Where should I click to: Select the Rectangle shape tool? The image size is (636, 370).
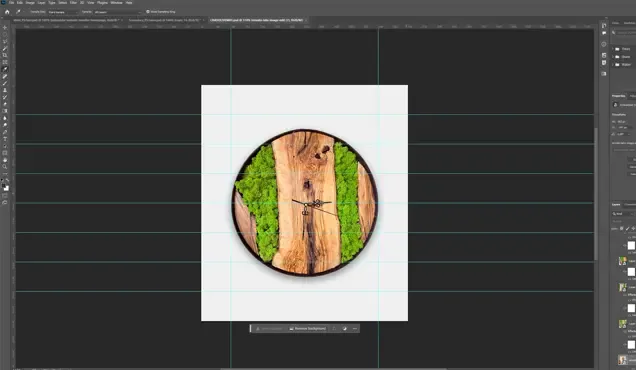pyautogui.click(x=5, y=153)
